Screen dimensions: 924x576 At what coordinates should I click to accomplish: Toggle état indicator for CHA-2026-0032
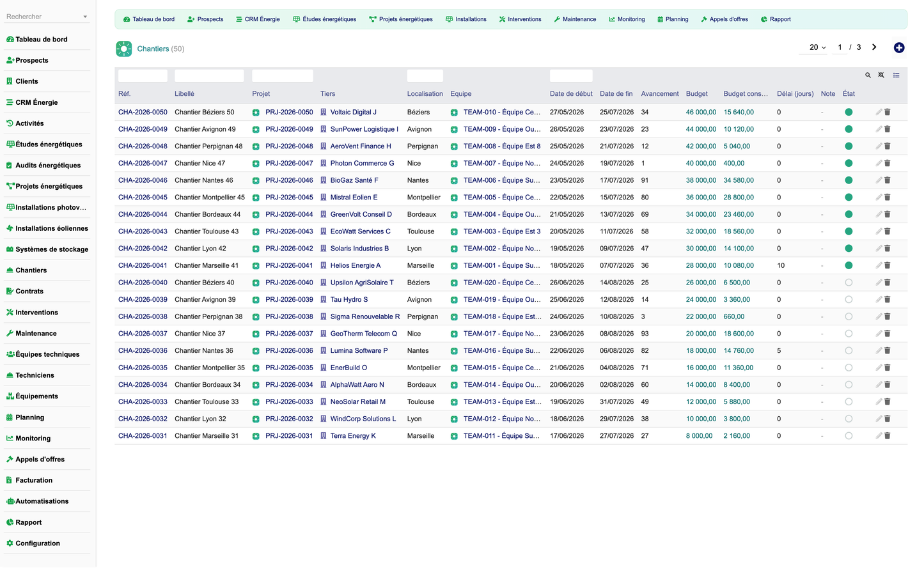[849, 419]
